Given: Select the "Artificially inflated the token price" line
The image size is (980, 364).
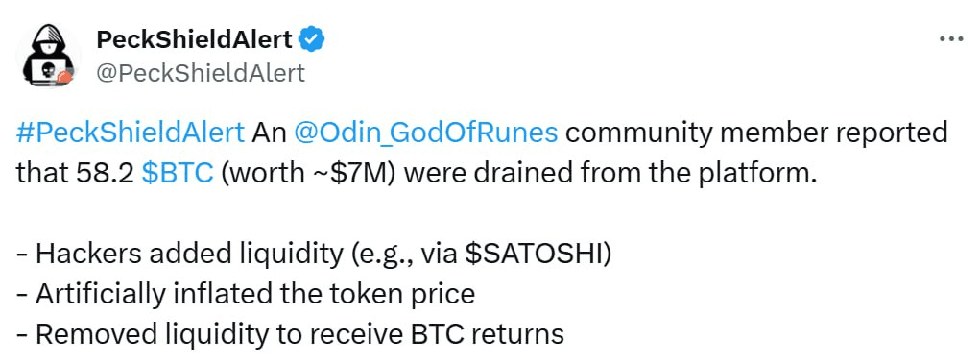Looking at the screenshot, I should [246, 294].
